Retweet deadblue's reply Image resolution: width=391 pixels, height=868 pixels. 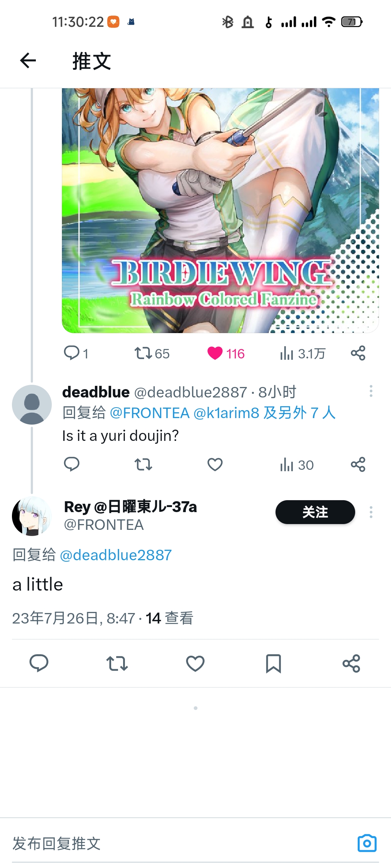coord(143,464)
